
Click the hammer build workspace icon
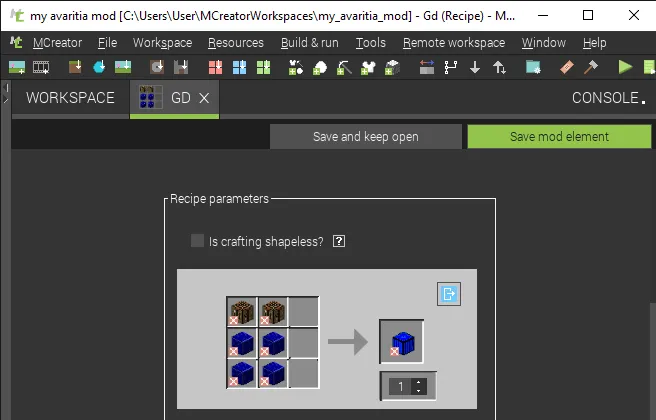pos(591,67)
